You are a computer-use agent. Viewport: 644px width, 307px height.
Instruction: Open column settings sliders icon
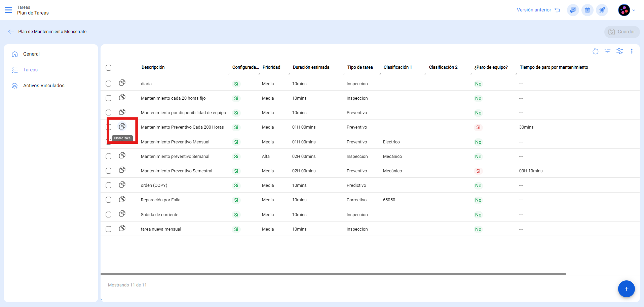click(619, 51)
